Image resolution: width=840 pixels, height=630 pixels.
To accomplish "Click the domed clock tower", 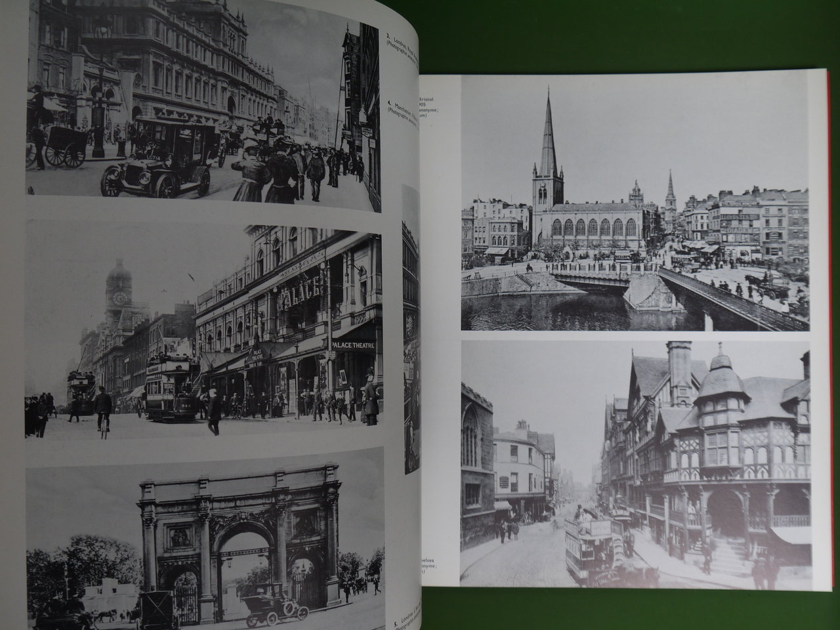I will [118, 289].
